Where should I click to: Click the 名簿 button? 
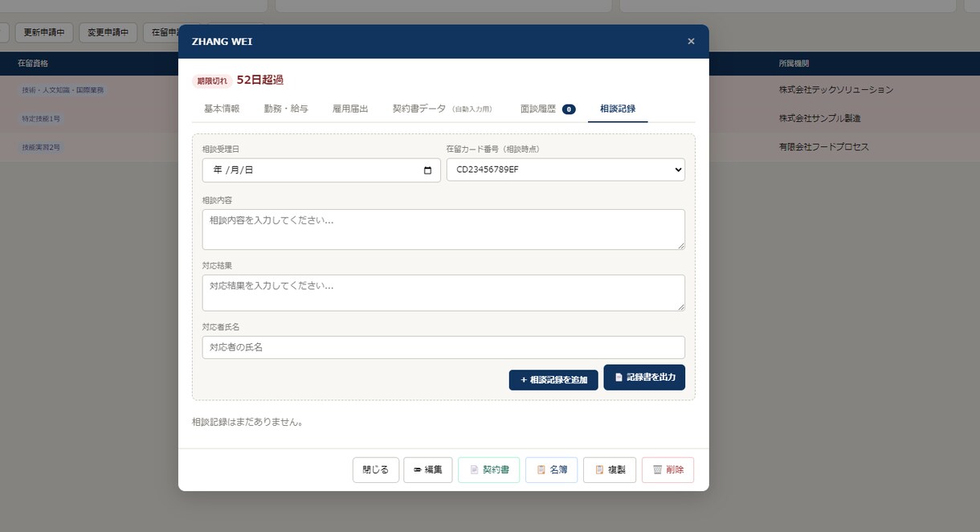pyautogui.click(x=552, y=470)
